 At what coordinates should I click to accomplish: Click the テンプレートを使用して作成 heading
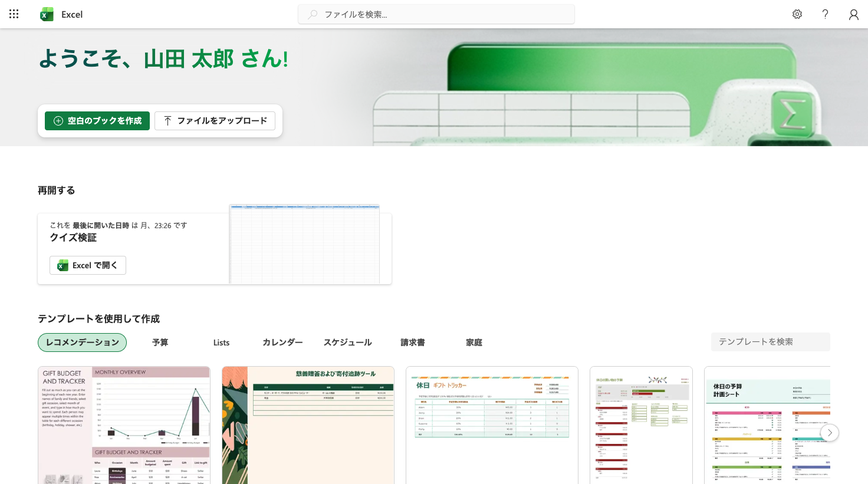pos(98,319)
